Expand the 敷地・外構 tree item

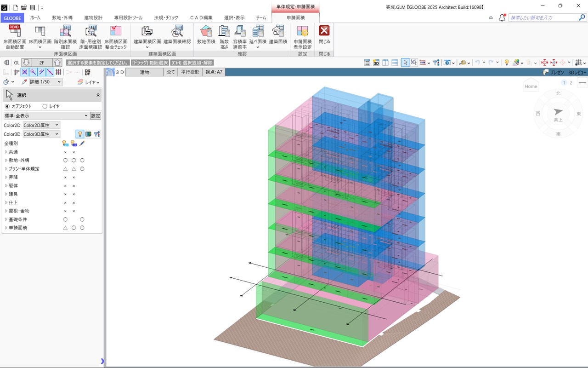[6, 160]
